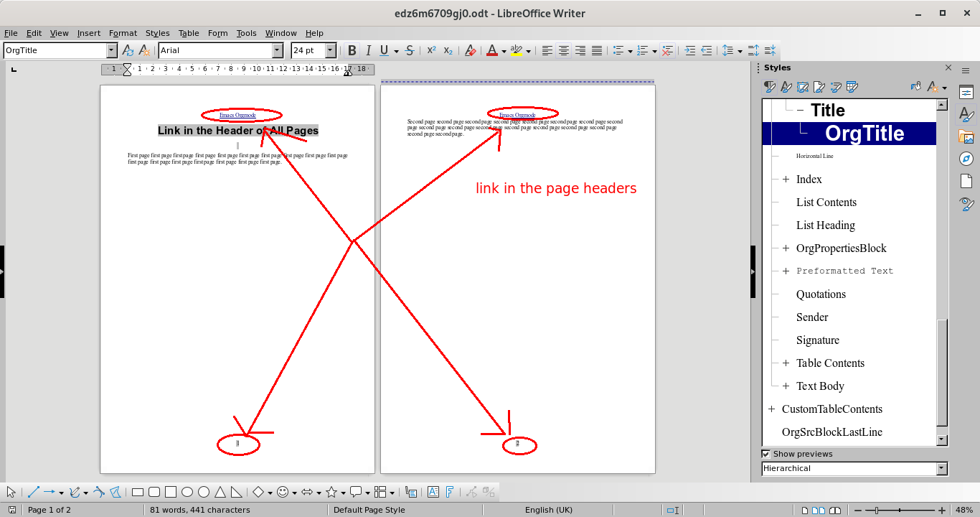Image resolution: width=980 pixels, height=517 pixels.
Task: Expand the Index style tree node
Action: (786, 180)
